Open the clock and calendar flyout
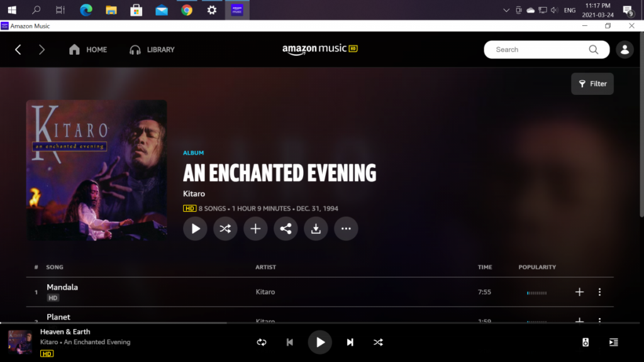This screenshot has width=644, height=362. 597,10
